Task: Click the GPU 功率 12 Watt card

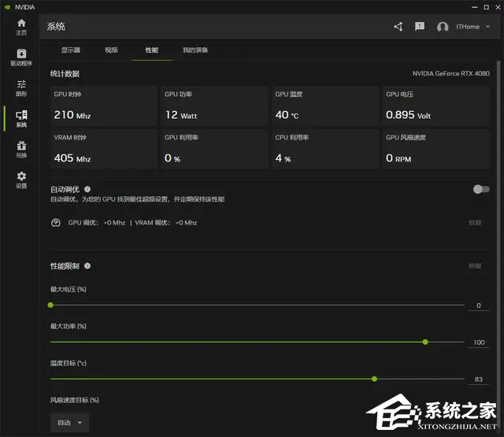Action: coord(214,106)
